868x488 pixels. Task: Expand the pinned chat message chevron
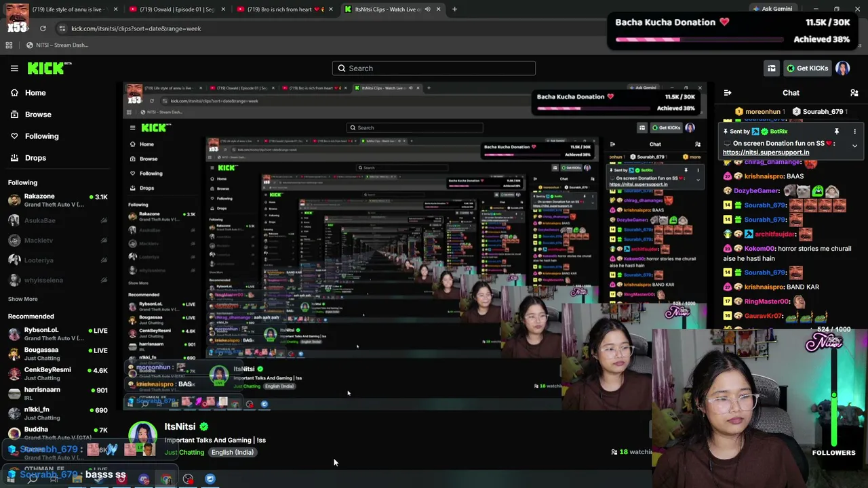tap(854, 146)
